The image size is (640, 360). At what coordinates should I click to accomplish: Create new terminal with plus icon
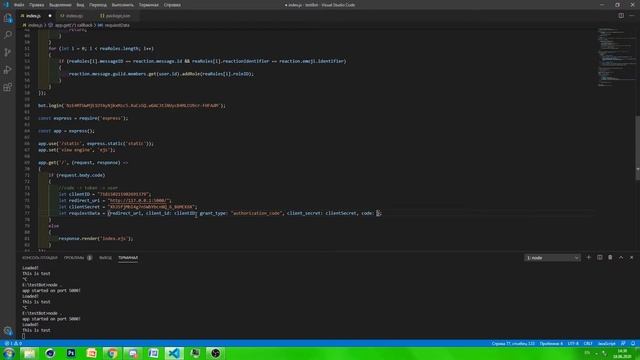coord(589,258)
